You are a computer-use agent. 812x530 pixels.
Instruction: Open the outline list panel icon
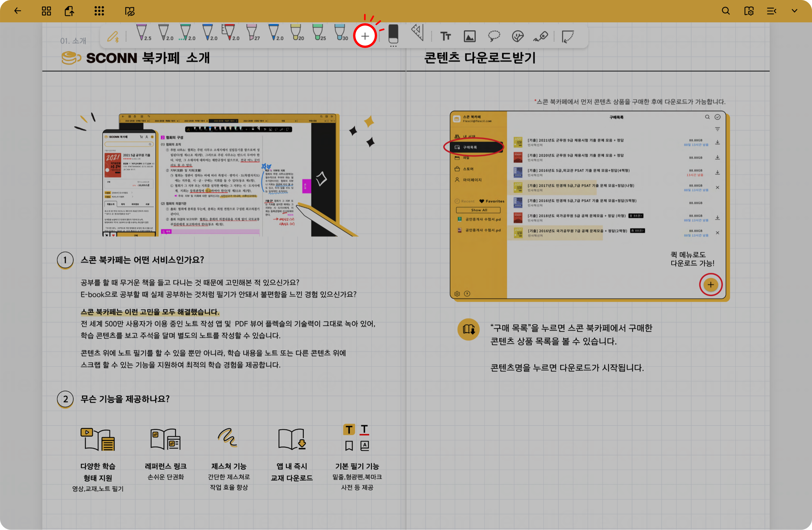click(x=771, y=11)
